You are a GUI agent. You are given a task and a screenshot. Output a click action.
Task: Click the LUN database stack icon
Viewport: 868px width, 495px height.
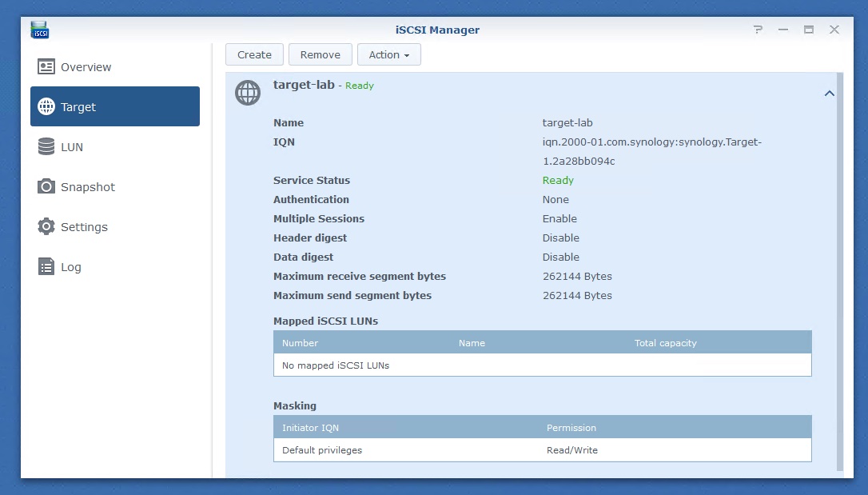pos(46,147)
